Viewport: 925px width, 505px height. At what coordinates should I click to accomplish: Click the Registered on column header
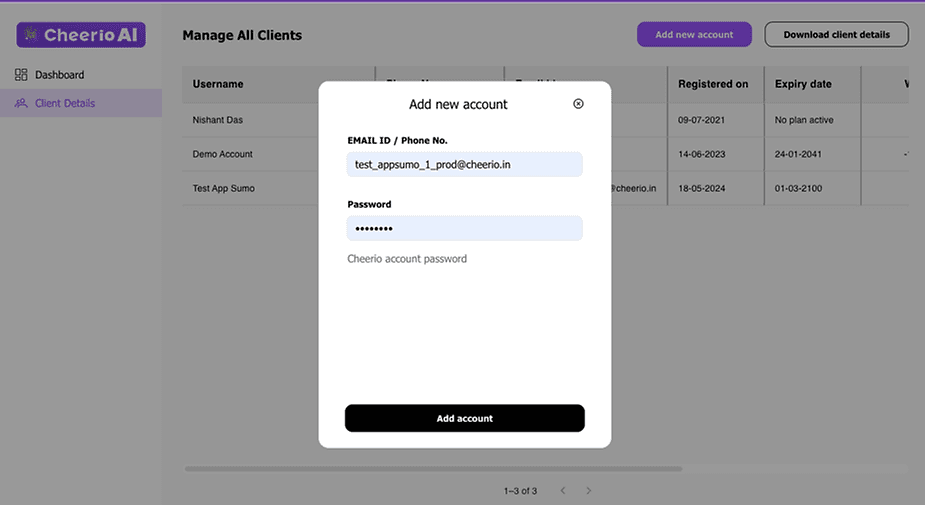tap(713, 84)
